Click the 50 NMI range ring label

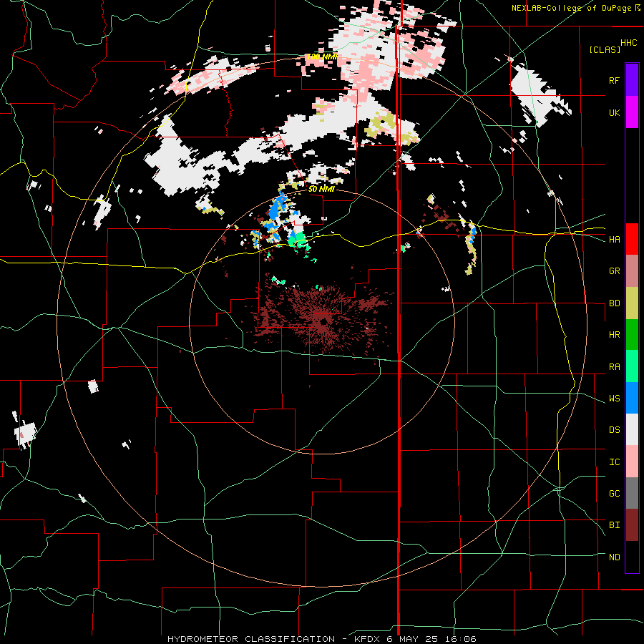[x=321, y=190]
